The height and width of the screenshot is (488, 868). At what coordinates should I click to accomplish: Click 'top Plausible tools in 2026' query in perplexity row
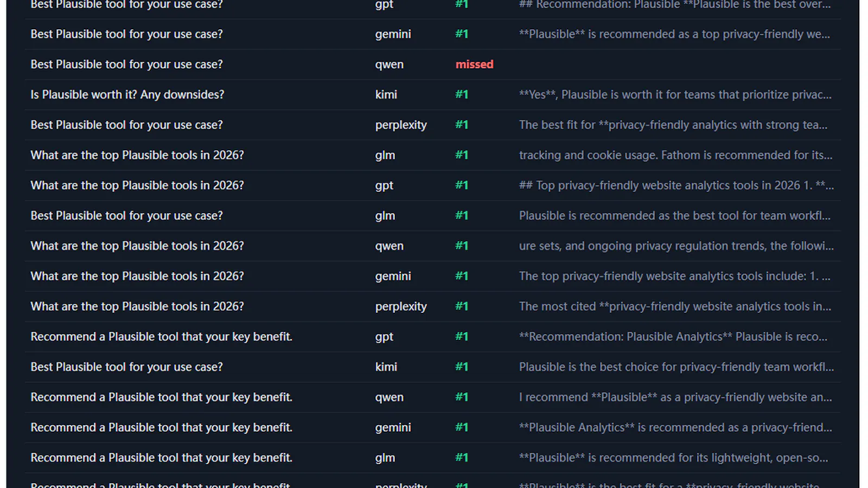(137, 307)
